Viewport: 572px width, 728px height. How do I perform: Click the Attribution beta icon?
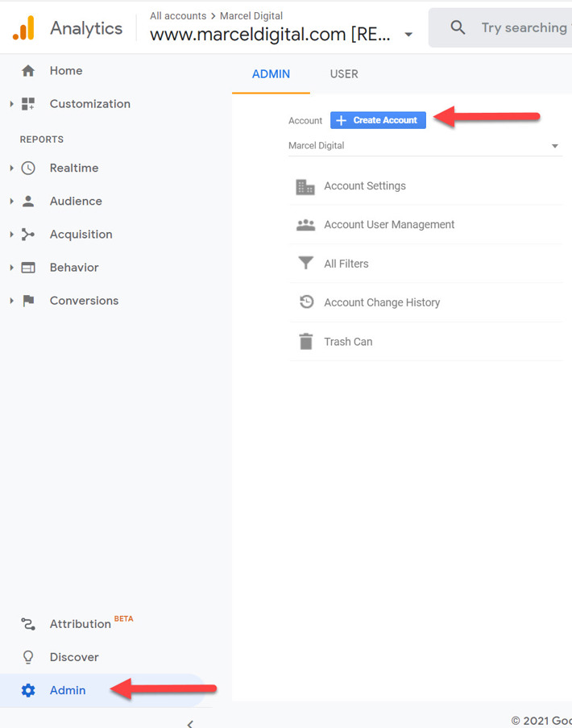(28, 624)
